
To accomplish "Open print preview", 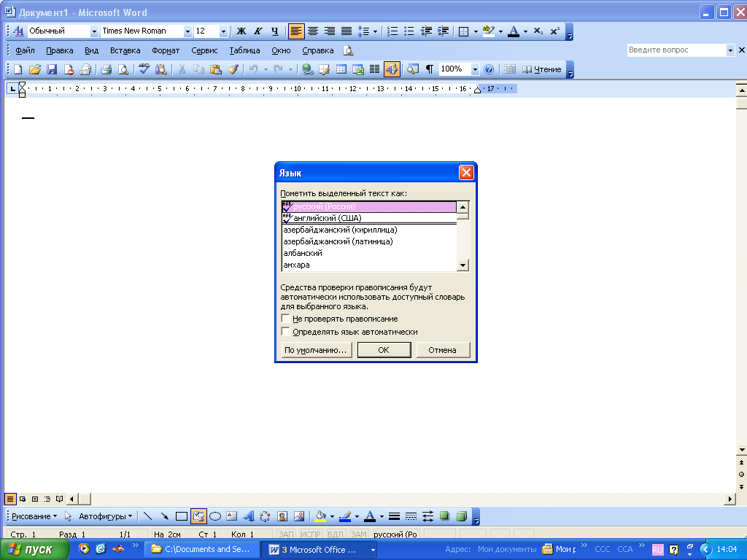I will 123,69.
